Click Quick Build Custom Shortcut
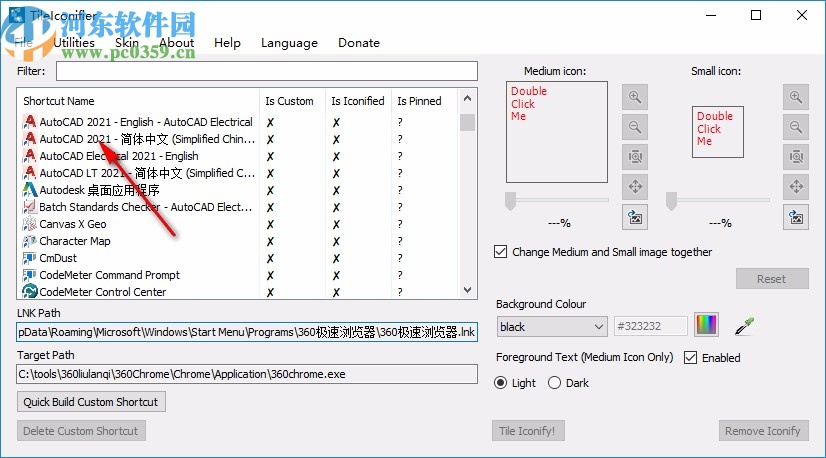This screenshot has width=826, height=458. point(91,402)
